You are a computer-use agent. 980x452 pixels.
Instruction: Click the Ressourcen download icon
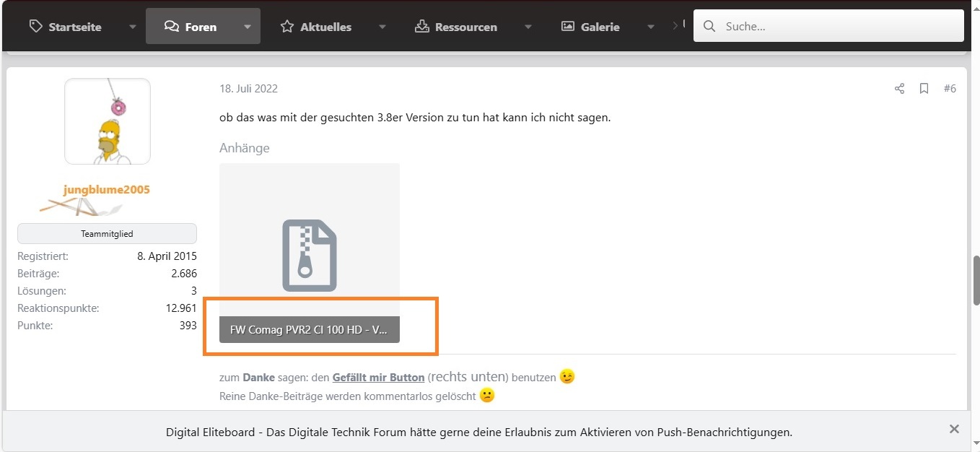[422, 26]
